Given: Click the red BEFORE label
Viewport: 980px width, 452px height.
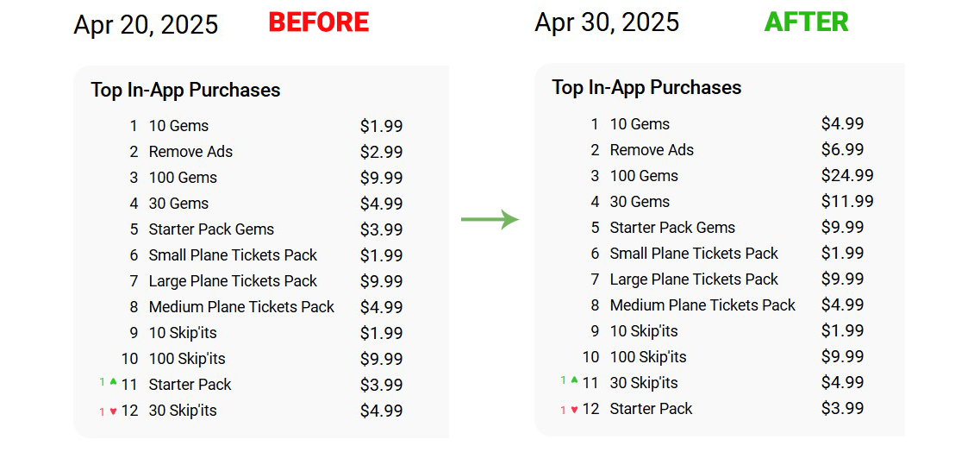Looking at the screenshot, I should click(319, 22).
